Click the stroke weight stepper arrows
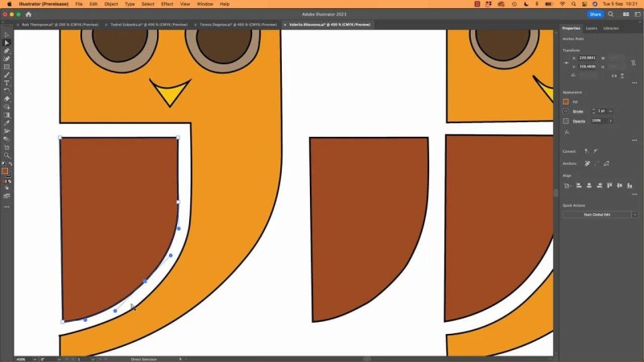The width and height of the screenshot is (644, 362). (x=593, y=111)
